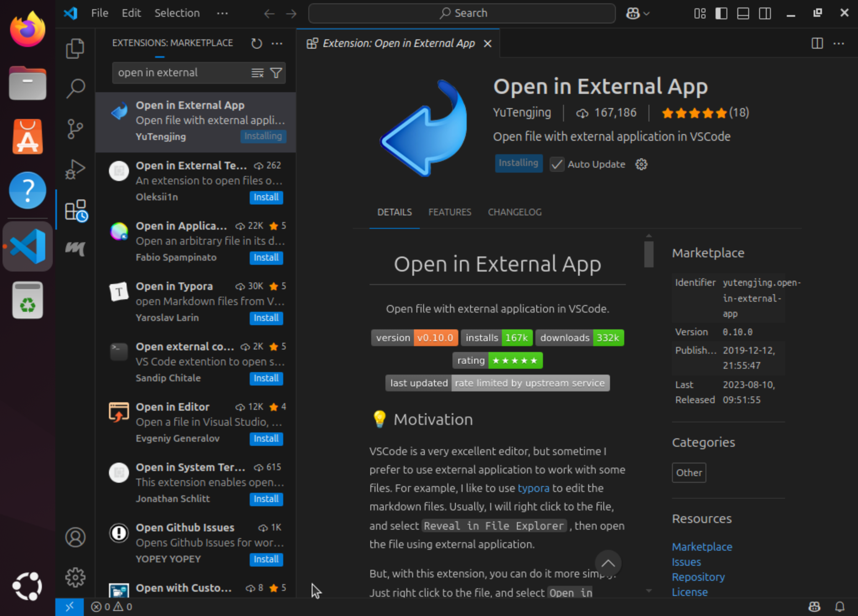The width and height of the screenshot is (858, 616).
Task: Open Firefox from the Ubuntu dock
Action: coord(28,29)
